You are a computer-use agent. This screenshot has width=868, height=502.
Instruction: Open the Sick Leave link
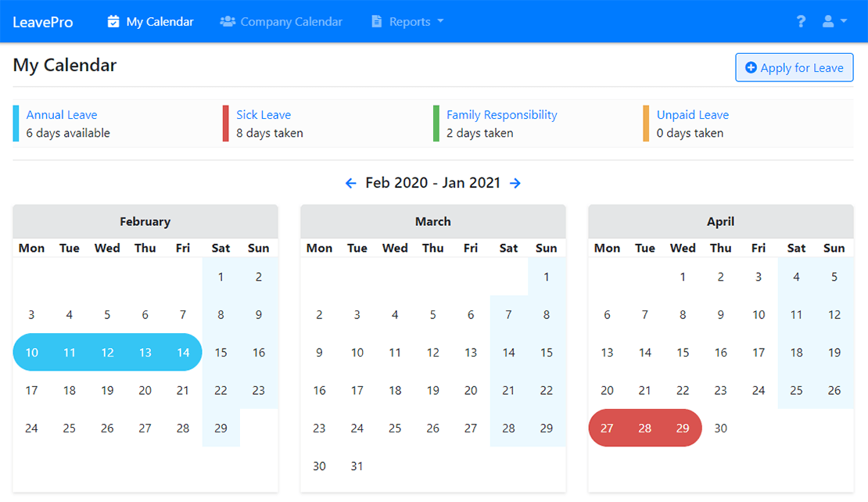point(264,115)
